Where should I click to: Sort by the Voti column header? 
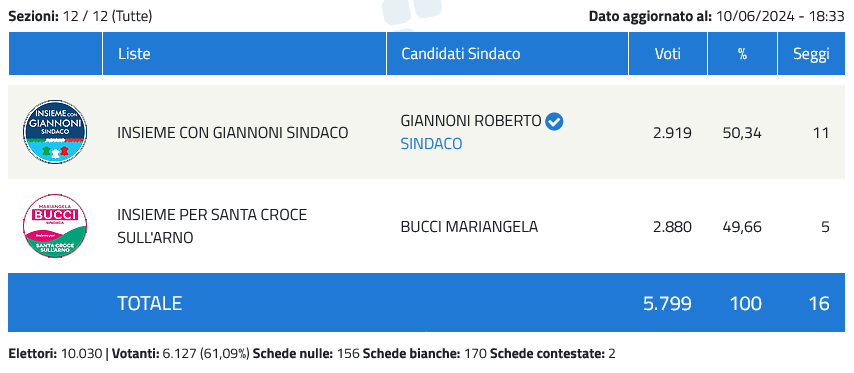668,53
